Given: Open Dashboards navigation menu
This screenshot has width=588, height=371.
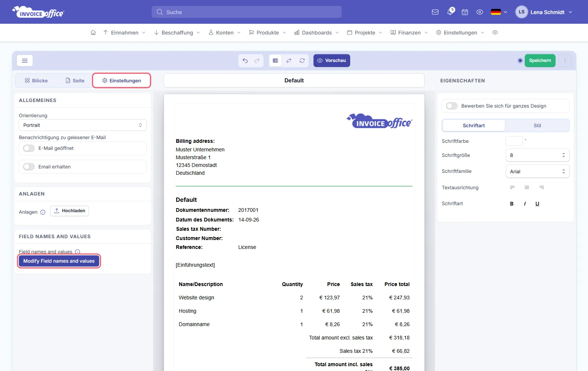Looking at the screenshot, I should (x=316, y=33).
